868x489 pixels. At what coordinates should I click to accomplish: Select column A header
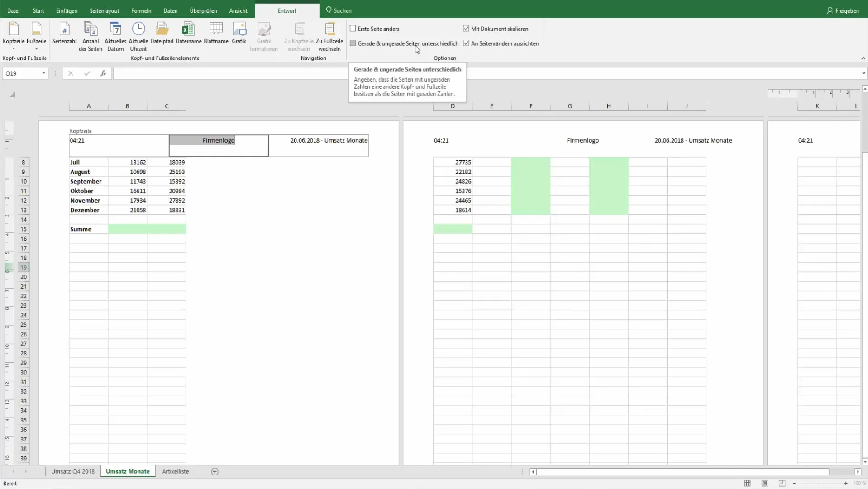point(89,106)
